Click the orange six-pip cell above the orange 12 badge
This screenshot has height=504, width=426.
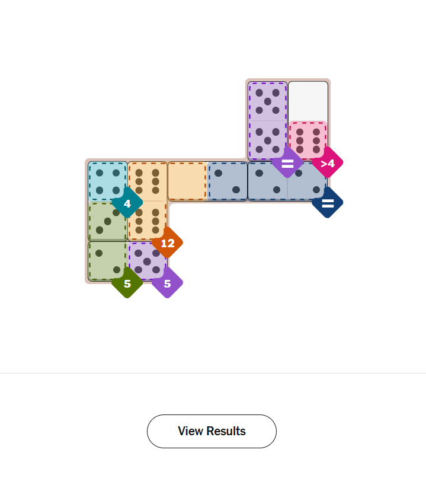click(147, 221)
